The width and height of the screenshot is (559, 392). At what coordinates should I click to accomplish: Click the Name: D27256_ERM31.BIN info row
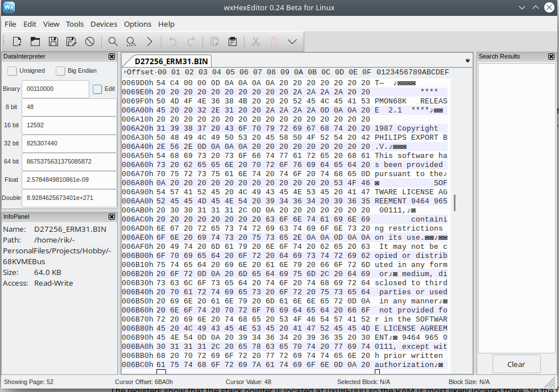coord(55,230)
